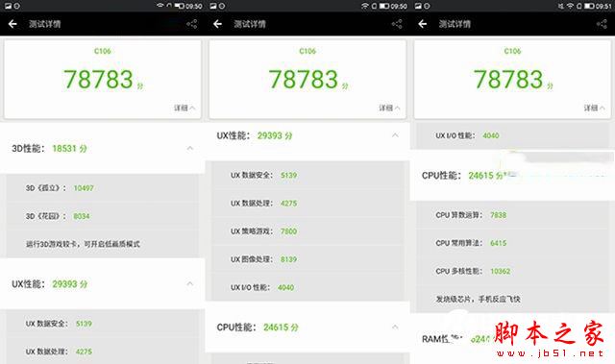
Task: Tap the 78783 score in the left screenshot
Action: [98, 80]
